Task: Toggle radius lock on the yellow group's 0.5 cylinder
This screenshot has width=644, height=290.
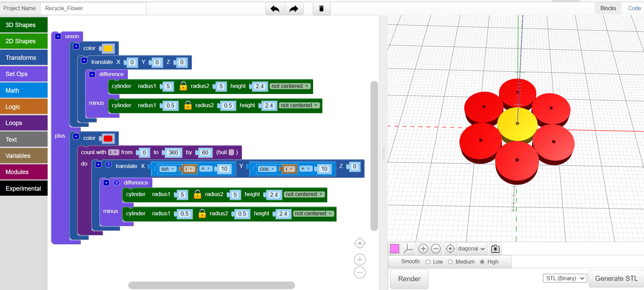Action: coord(188,105)
